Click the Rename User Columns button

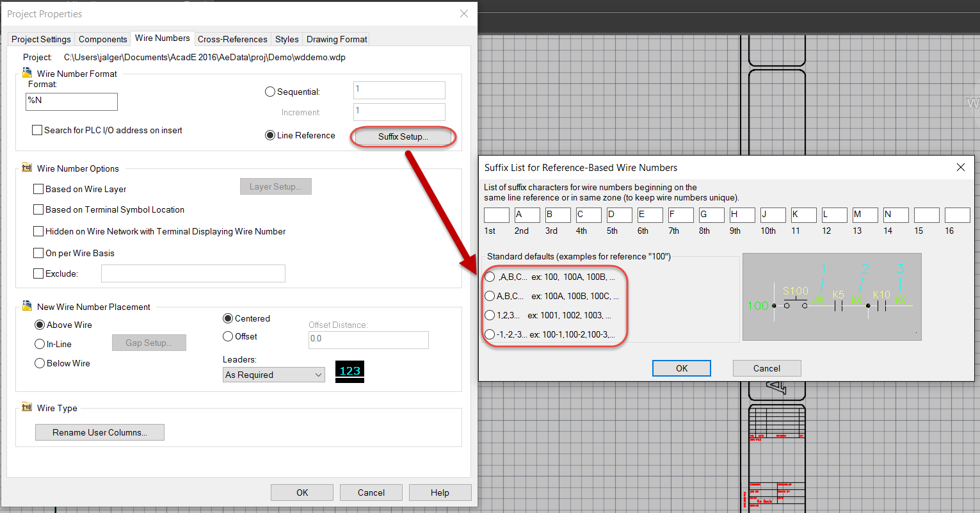99,432
